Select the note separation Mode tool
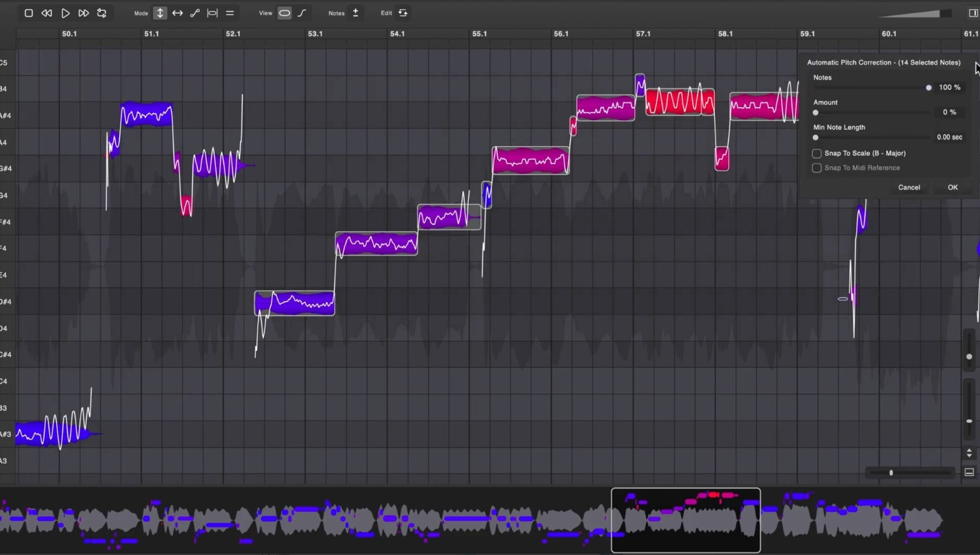The image size is (980, 555). (x=211, y=12)
